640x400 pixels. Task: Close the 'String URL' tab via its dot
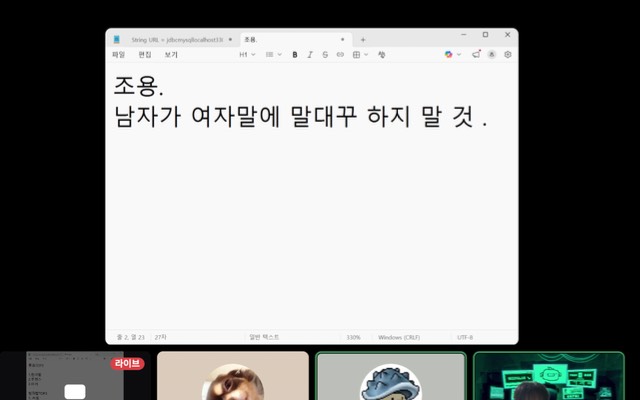pyautogui.click(x=230, y=40)
